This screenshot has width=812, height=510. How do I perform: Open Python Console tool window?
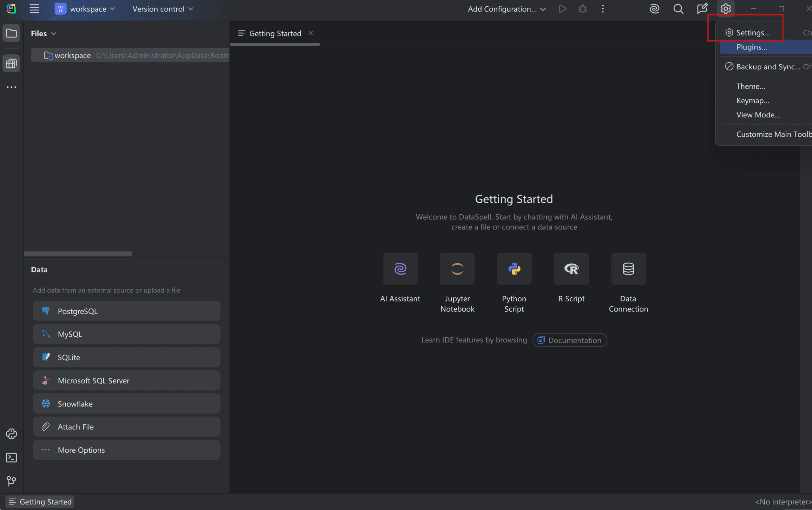11,434
